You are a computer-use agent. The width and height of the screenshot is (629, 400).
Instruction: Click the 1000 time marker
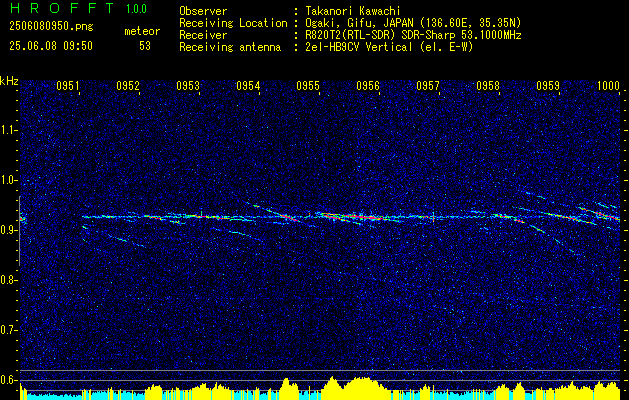point(608,86)
